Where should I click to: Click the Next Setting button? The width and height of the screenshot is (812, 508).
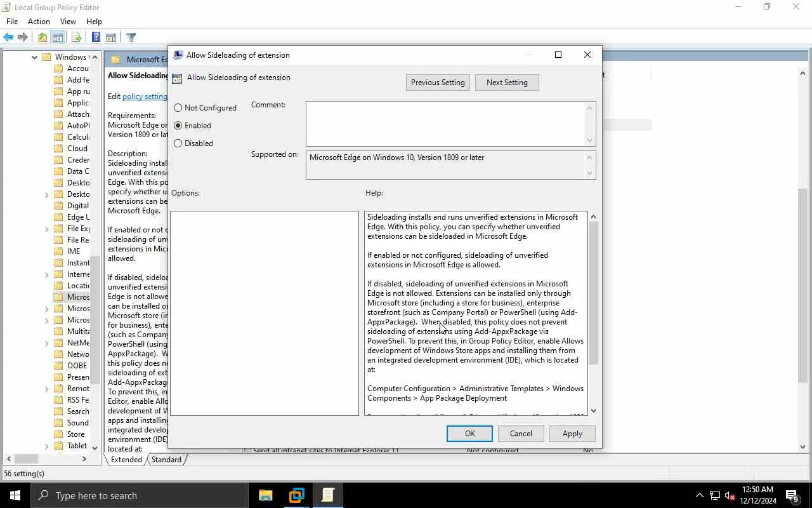pos(507,83)
